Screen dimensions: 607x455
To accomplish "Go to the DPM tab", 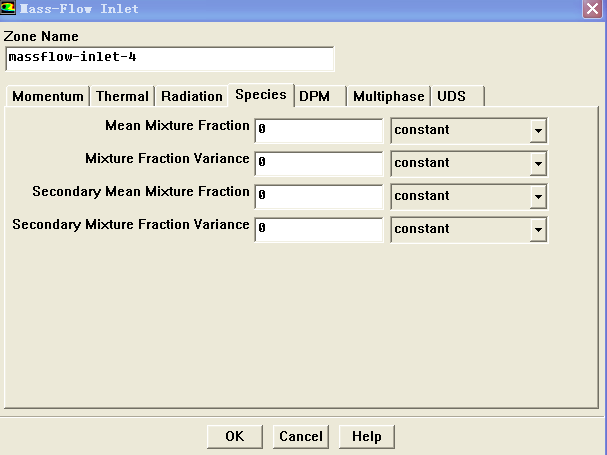I will (x=315, y=97).
